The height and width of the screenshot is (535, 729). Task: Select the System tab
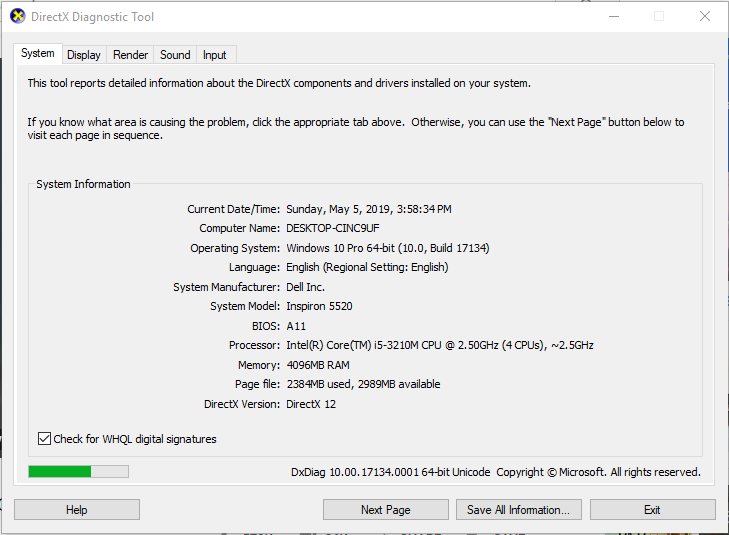[38, 54]
